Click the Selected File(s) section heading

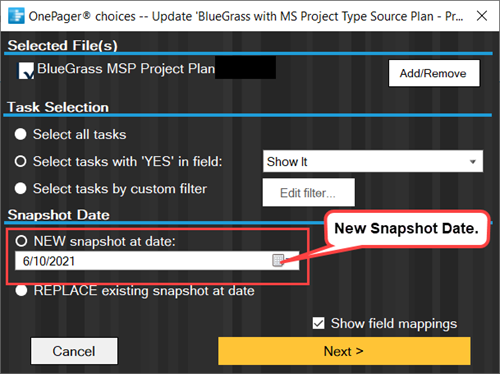pos(62,46)
